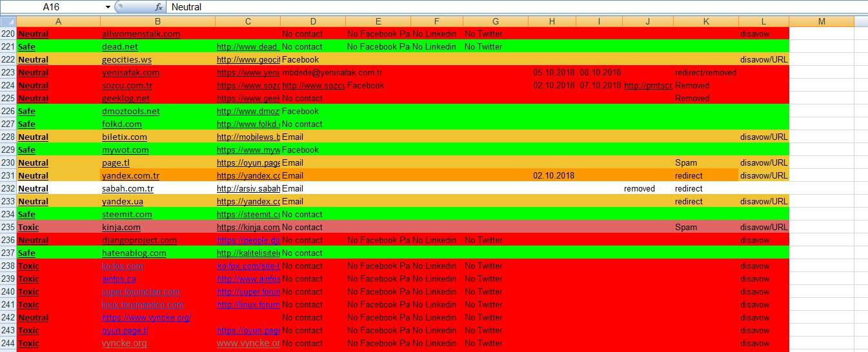Select the 'removed' cell in the sabah.com.tr row
This screenshot has width=868, height=352.
point(639,188)
